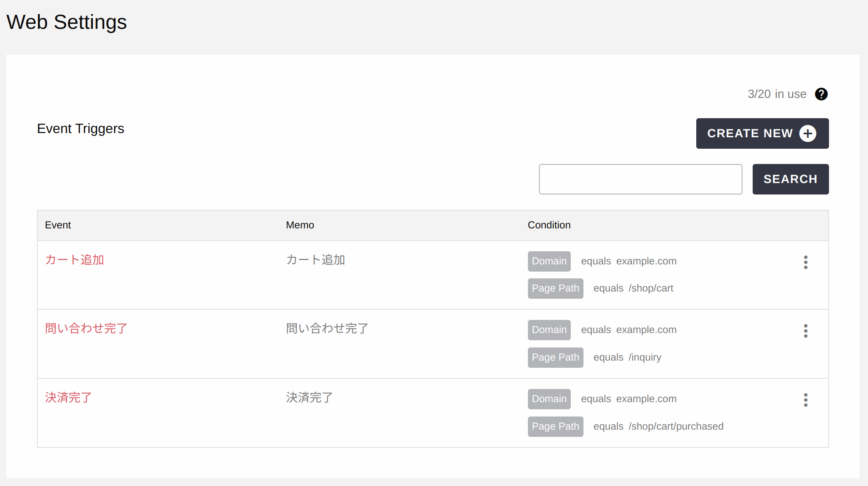Click the SEARCH button
The width and height of the screenshot is (868, 486).
click(790, 179)
